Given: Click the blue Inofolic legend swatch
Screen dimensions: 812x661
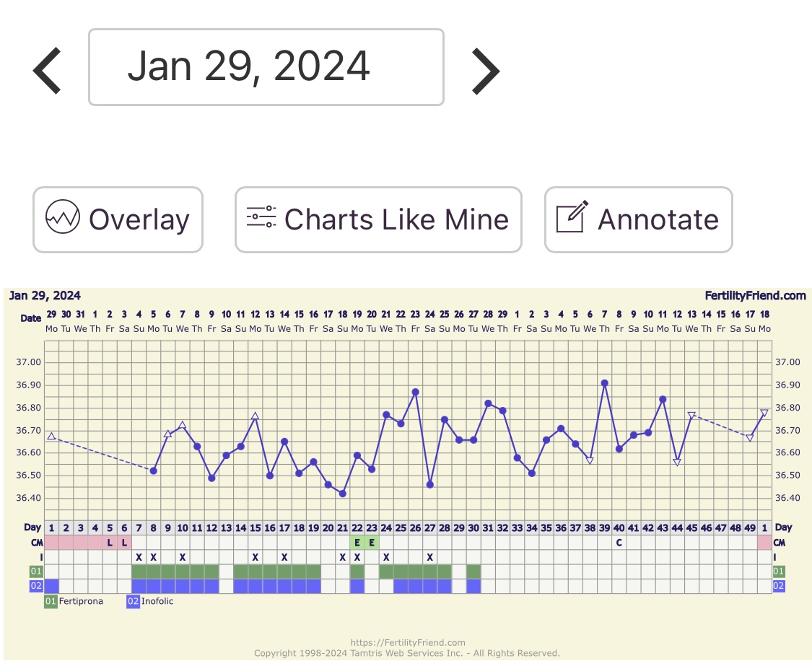Looking at the screenshot, I should click(133, 602).
